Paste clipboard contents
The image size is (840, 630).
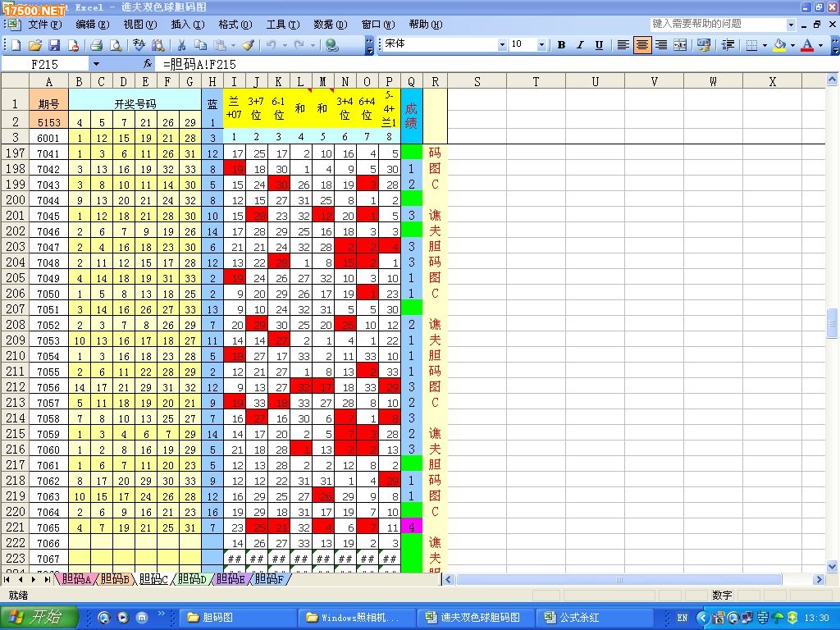click(219, 45)
